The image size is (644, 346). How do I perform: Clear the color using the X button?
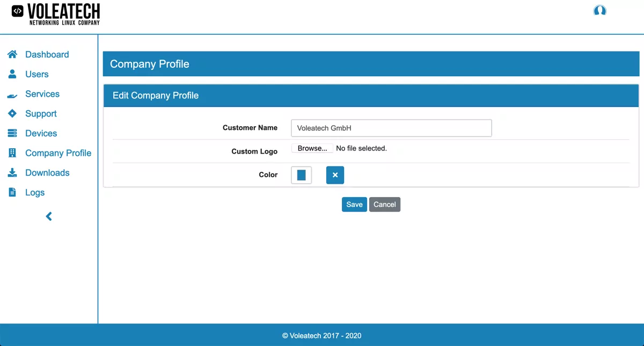click(335, 175)
